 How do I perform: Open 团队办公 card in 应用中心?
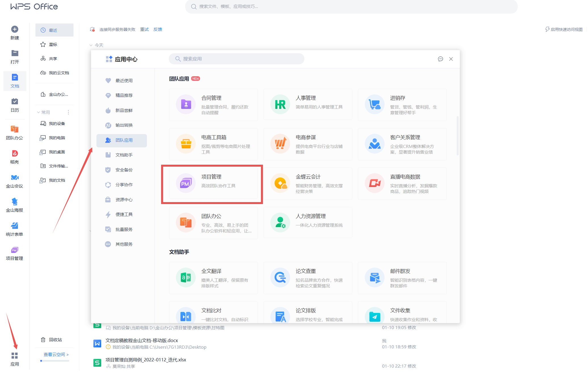coord(213,223)
